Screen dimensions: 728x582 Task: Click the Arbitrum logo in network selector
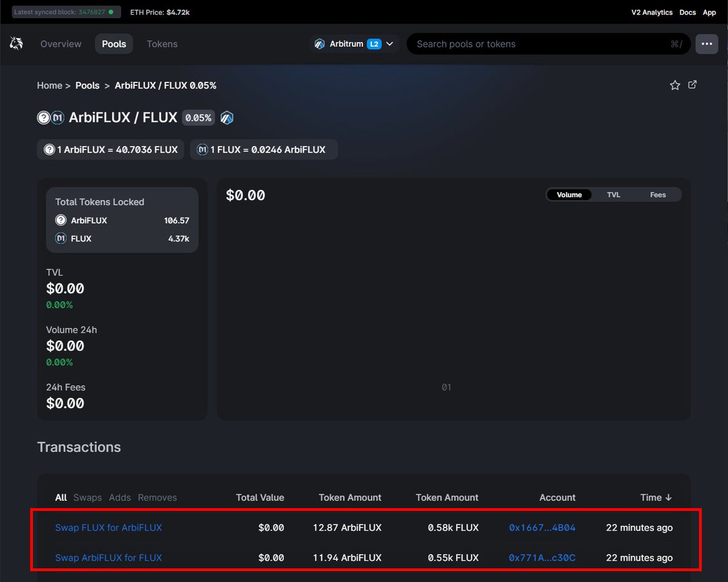point(320,44)
